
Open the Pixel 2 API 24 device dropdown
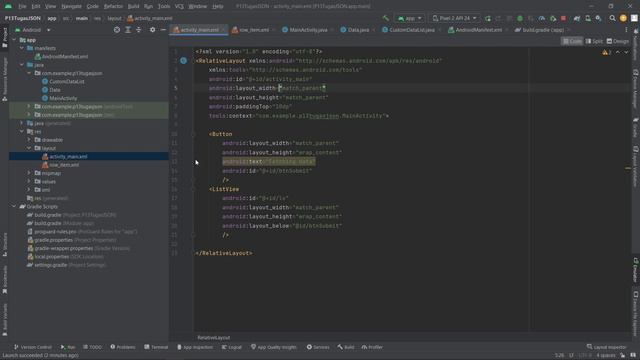(454, 18)
